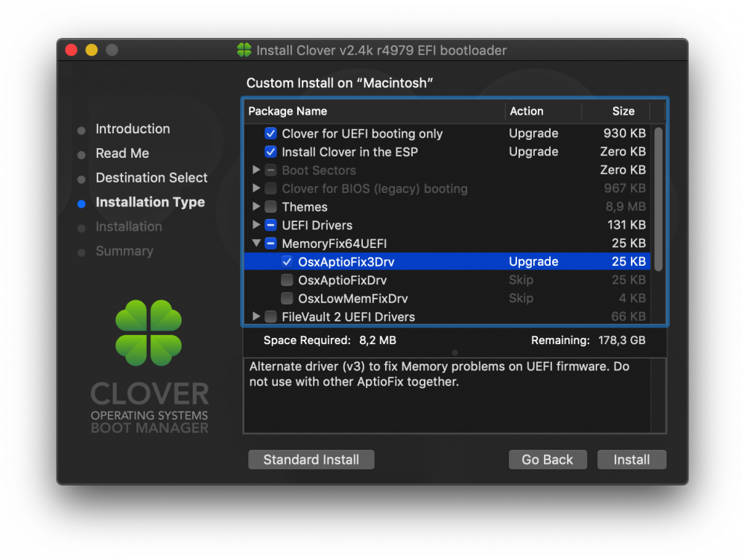Expand FileVault 2 UEFI Drivers triangle
Screen dimensions: 745x560
256,316
